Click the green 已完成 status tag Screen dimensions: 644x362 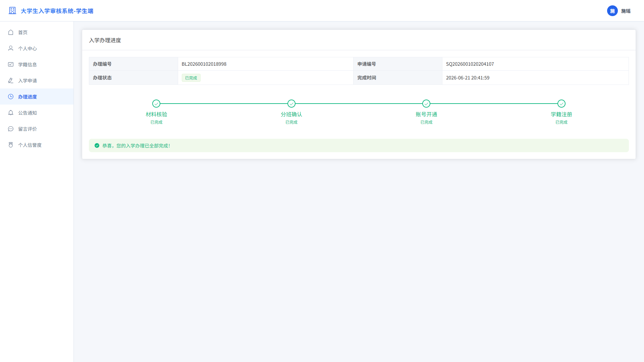(191, 78)
